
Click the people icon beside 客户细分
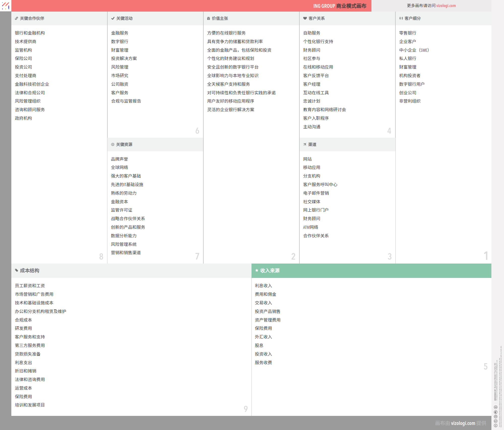401,18
